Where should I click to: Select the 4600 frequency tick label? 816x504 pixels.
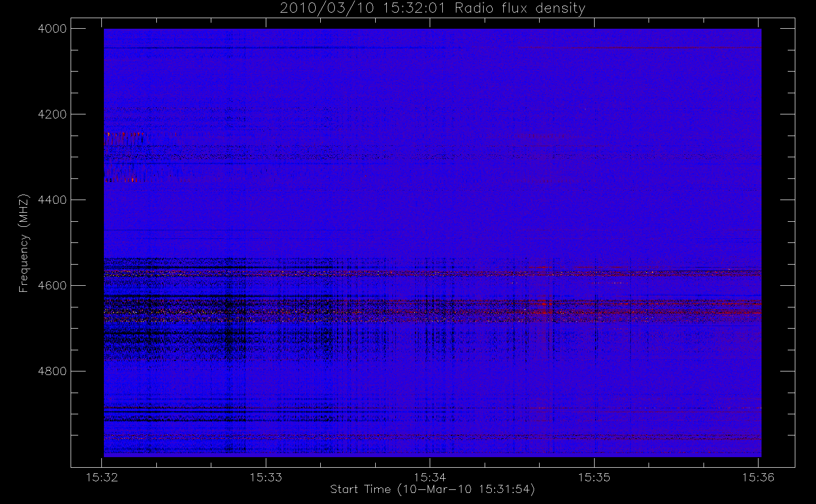point(52,286)
